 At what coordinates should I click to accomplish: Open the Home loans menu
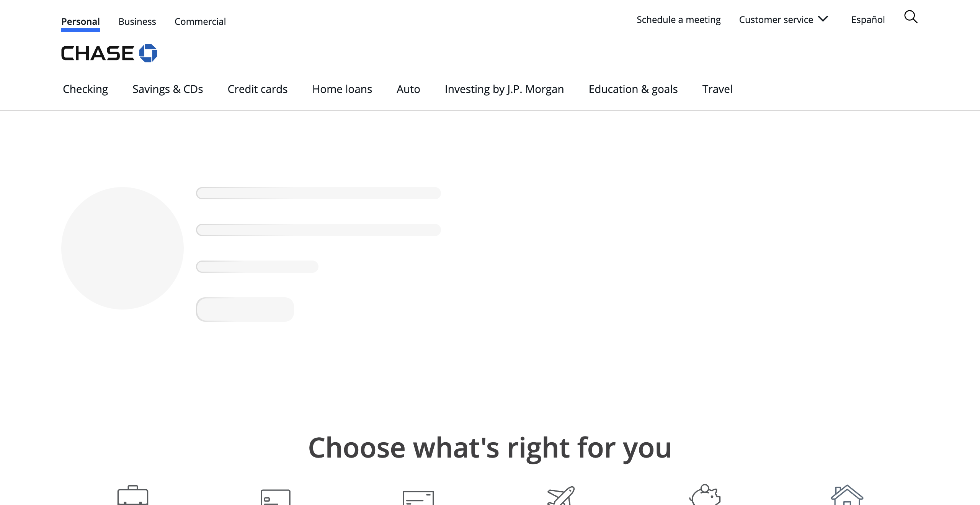coord(342,89)
